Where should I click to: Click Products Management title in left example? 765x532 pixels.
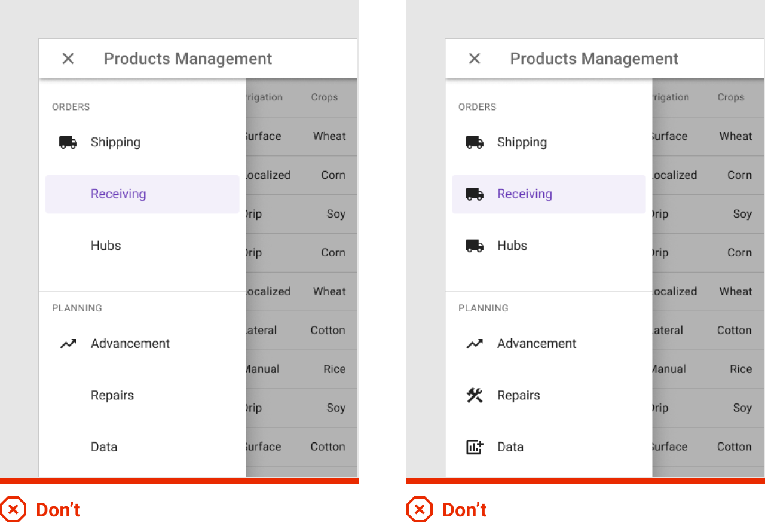pos(188,59)
